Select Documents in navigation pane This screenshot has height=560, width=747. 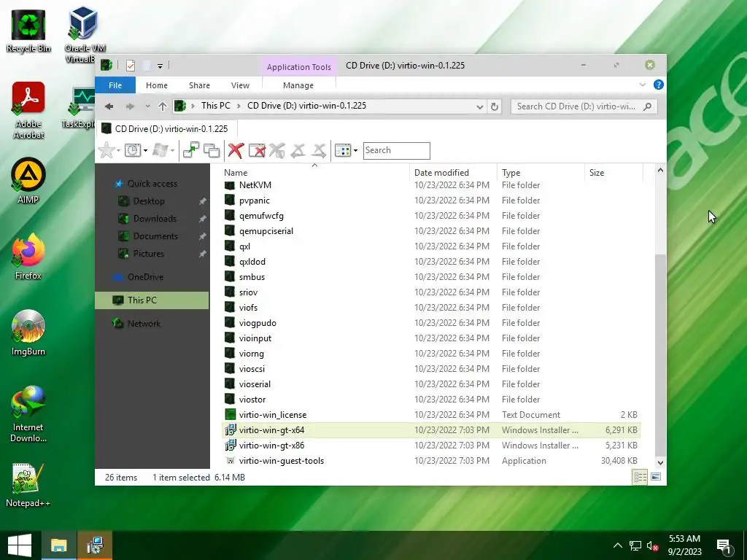pos(155,236)
